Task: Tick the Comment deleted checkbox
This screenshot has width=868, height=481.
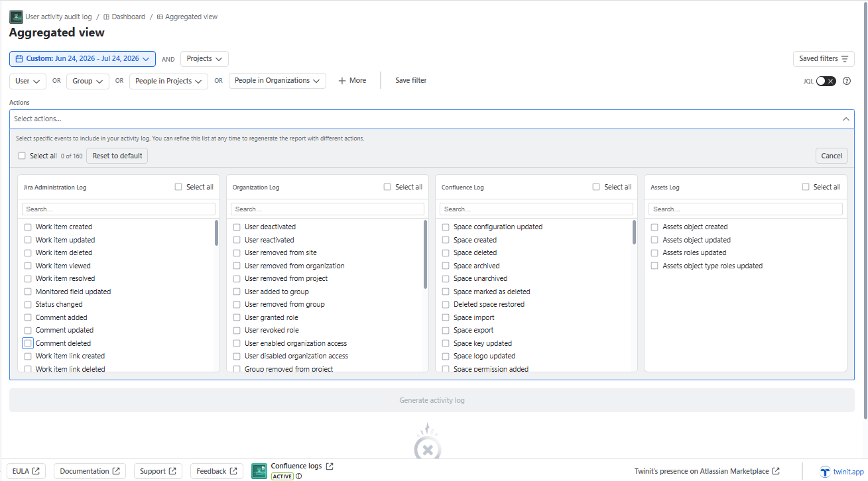Action: click(28, 343)
